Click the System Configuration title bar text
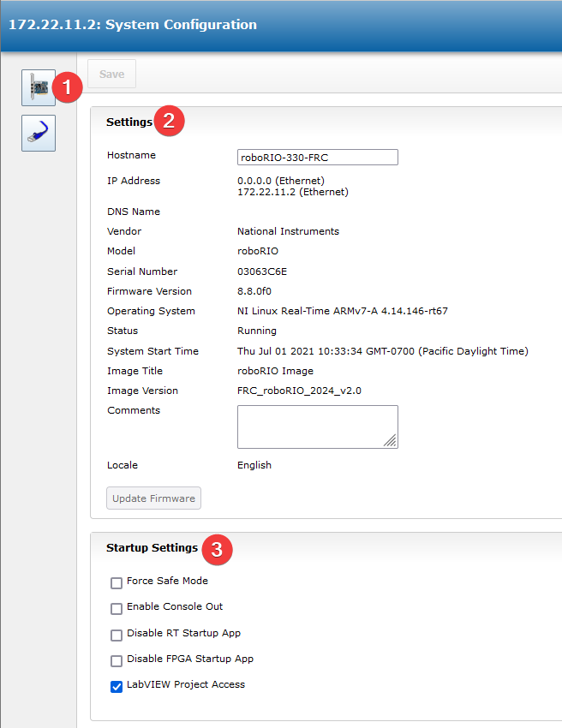 133,24
